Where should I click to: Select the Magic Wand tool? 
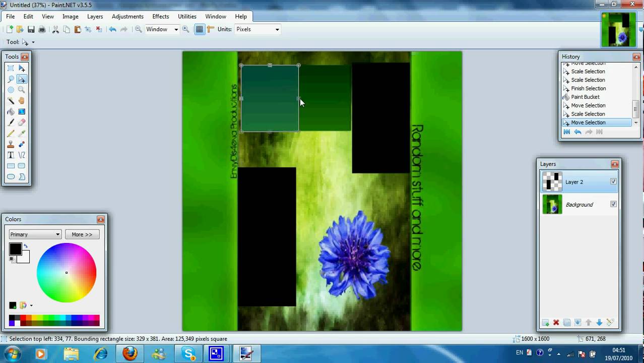click(10, 101)
